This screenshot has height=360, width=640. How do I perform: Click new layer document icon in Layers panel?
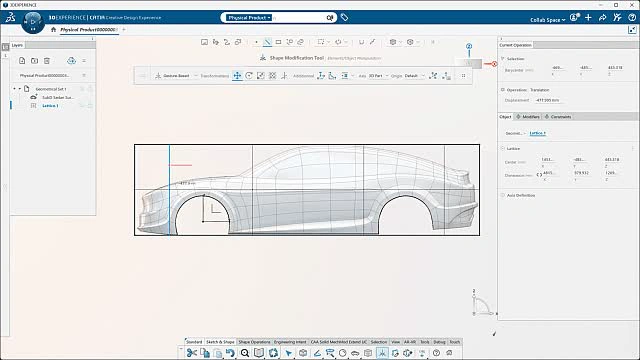(x=22, y=61)
